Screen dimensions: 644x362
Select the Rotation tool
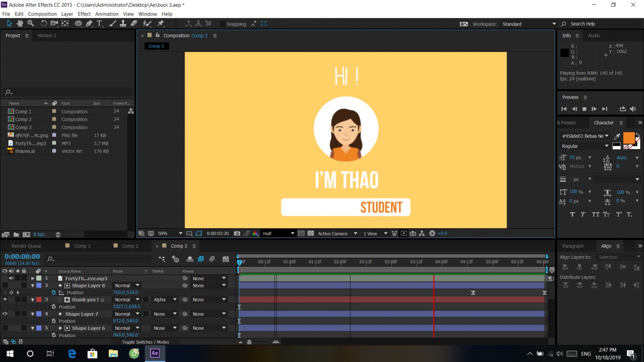click(x=44, y=24)
